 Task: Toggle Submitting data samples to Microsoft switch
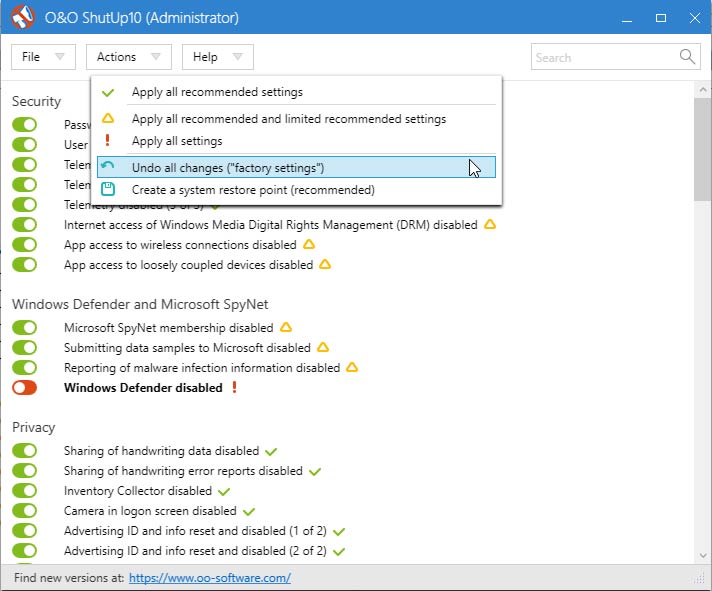pyautogui.click(x=25, y=347)
